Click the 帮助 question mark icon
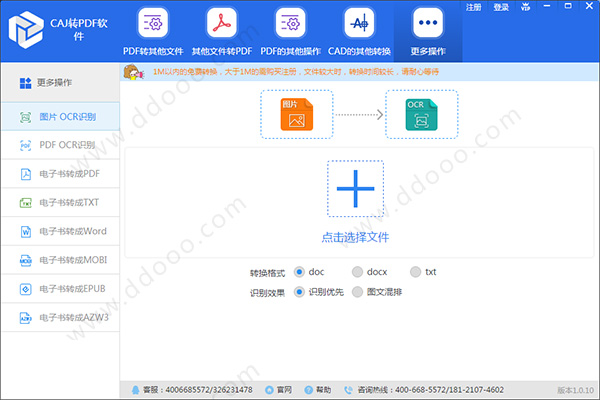 (308, 390)
